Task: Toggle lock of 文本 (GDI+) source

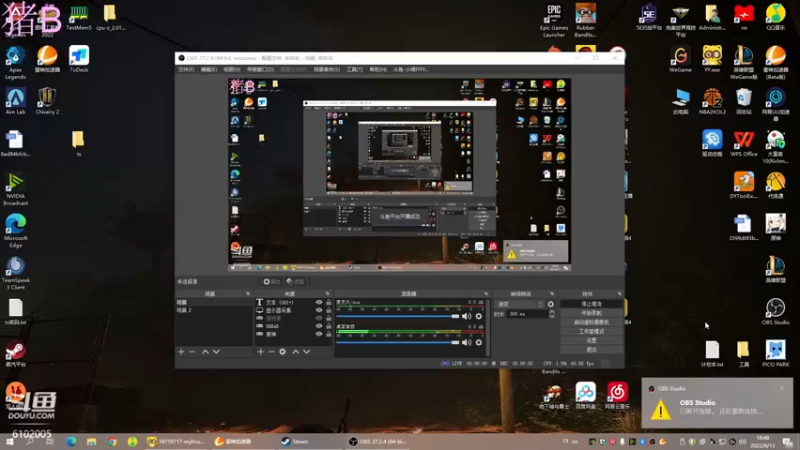Action: tap(329, 303)
